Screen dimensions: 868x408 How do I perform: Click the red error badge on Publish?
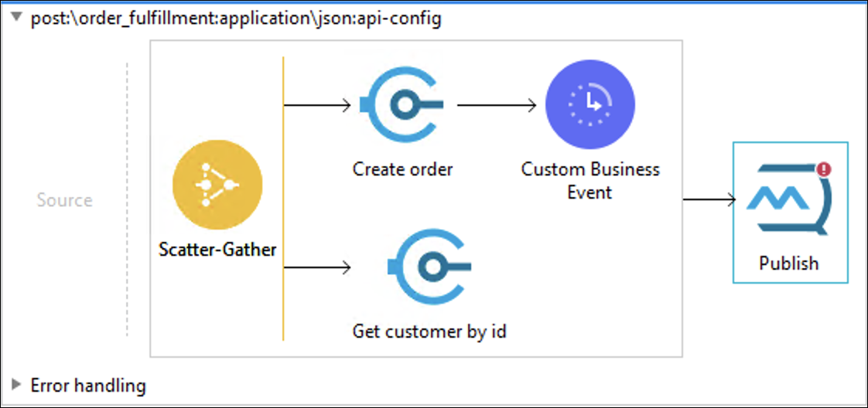click(x=824, y=169)
